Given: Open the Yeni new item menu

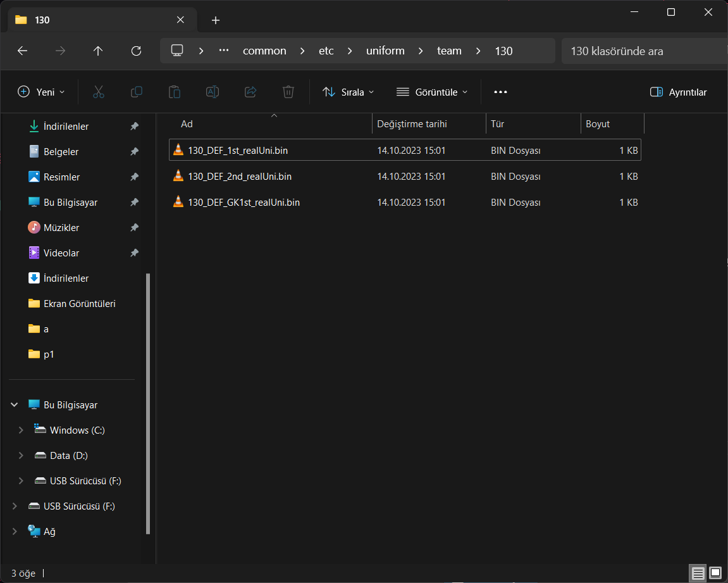Looking at the screenshot, I should pyautogui.click(x=41, y=92).
